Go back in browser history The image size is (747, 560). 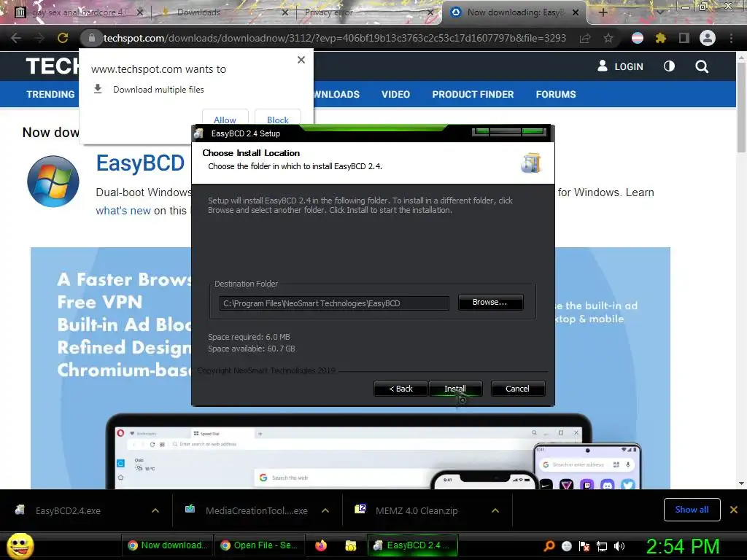coord(16,38)
